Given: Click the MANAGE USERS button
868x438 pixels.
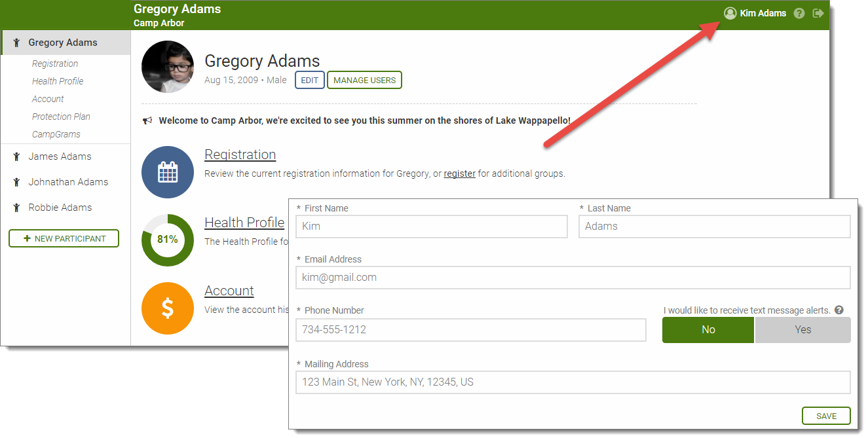Looking at the screenshot, I should [364, 80].
